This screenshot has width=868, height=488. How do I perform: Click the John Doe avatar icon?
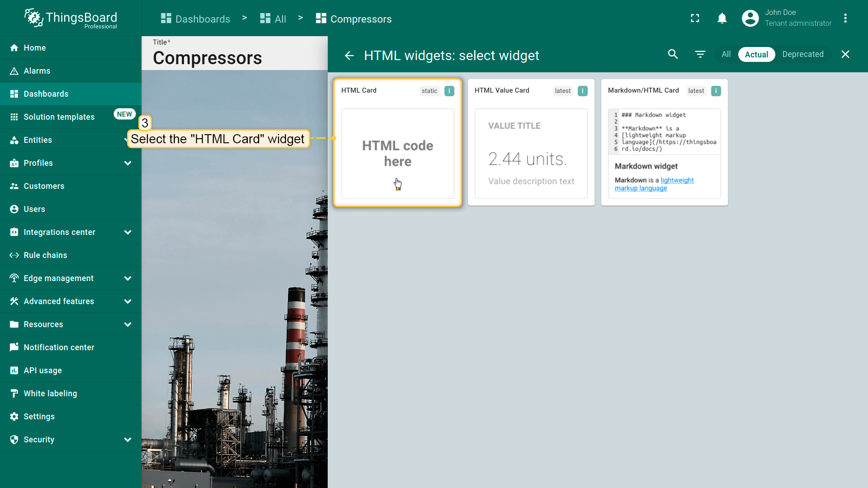pyautogui.click(x=750, y=18)
